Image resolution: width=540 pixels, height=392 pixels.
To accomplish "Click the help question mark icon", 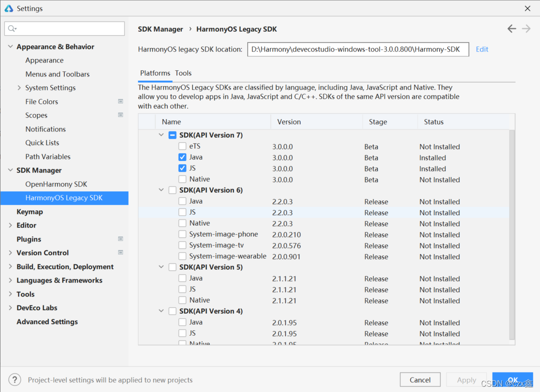I will pos(15,380).
